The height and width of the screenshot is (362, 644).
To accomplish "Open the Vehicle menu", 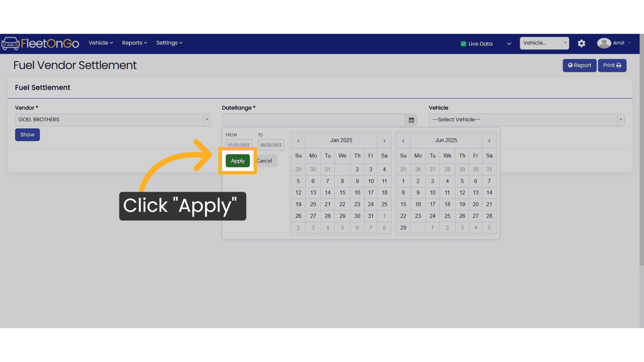I will [x=101, y=43].
